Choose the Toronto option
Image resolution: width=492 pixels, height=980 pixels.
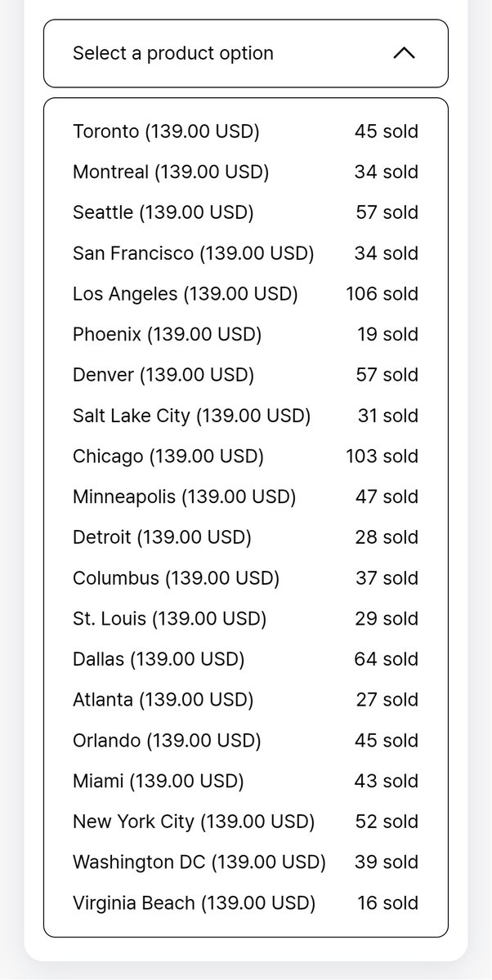pyautogui.click(x=245, y=131)
